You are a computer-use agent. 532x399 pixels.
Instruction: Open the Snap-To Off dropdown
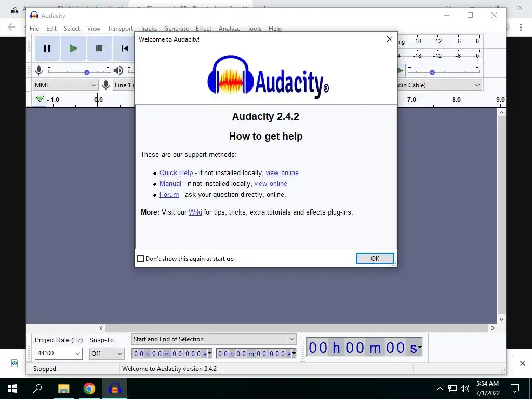point(107,353)
